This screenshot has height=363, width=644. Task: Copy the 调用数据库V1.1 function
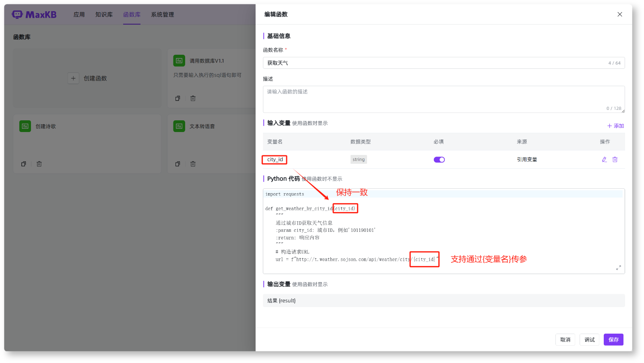(x=178, y=98)
